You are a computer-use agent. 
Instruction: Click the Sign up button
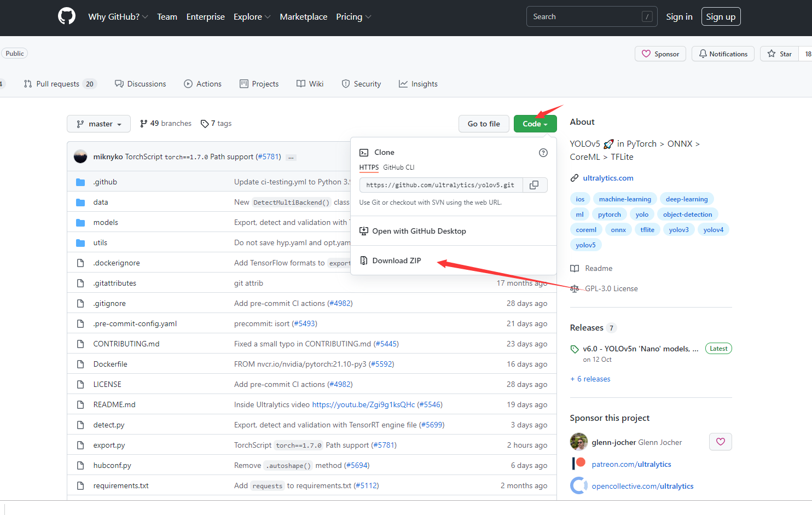pos(721,16)
